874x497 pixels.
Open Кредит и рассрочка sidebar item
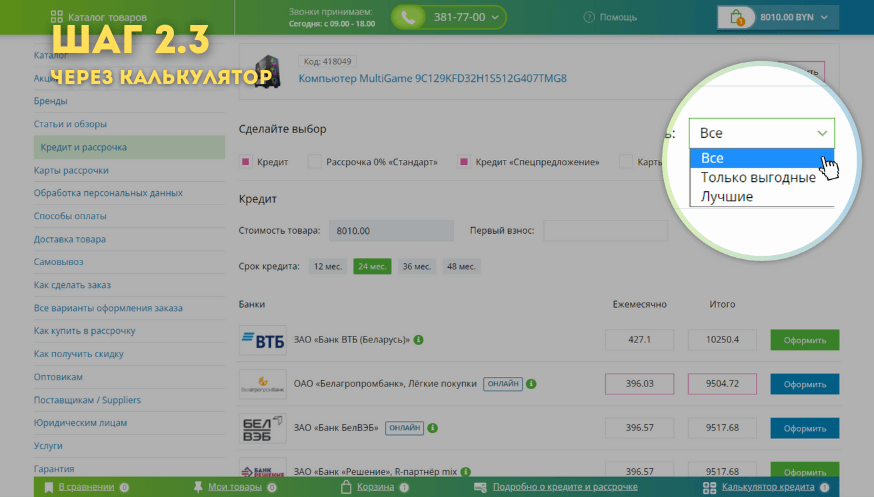tap(129, 147)
